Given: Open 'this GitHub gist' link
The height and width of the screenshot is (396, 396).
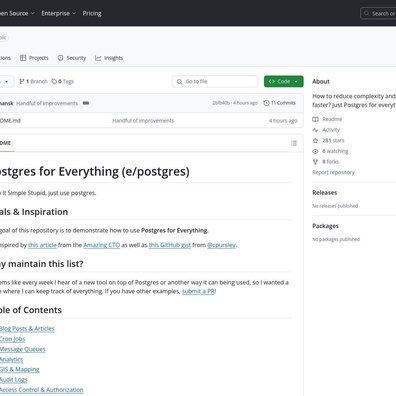Looking at the screenshot, I should [170, 245].
